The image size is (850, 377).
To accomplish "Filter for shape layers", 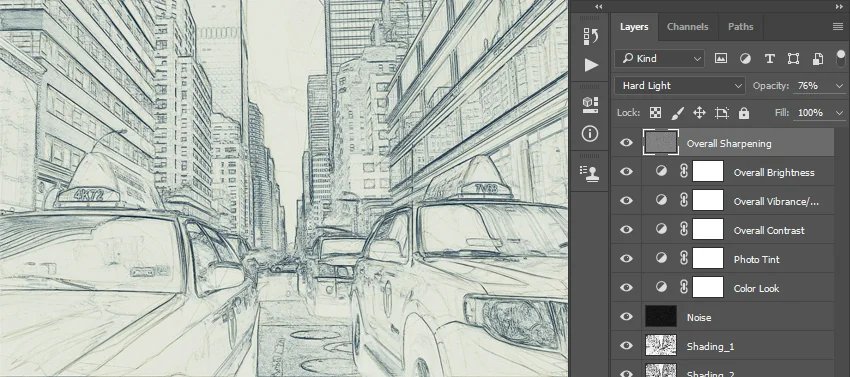I will click(794, 59).
